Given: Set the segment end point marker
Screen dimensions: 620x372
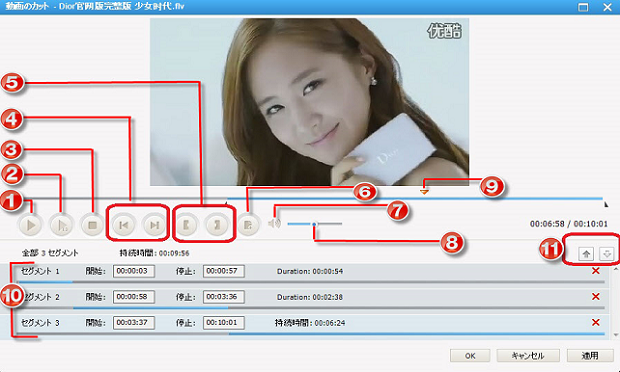Looking at the screenshot, I should click(x=217, y=225).
